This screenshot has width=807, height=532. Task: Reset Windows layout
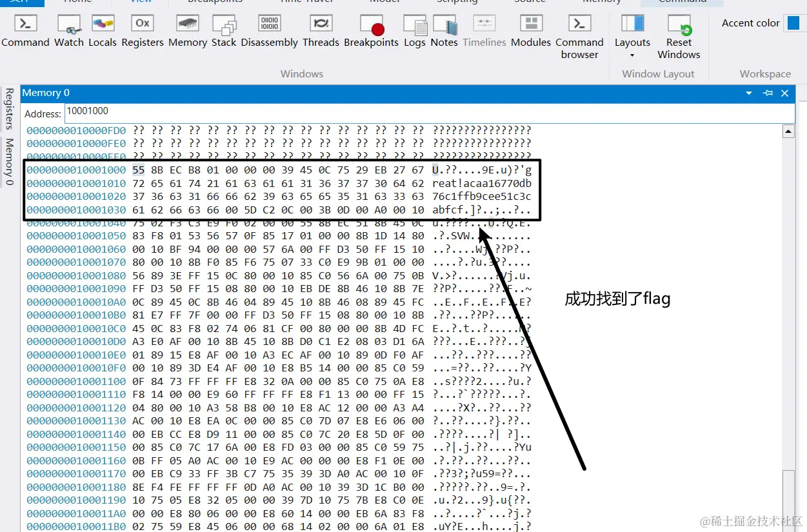click(679, 37)
